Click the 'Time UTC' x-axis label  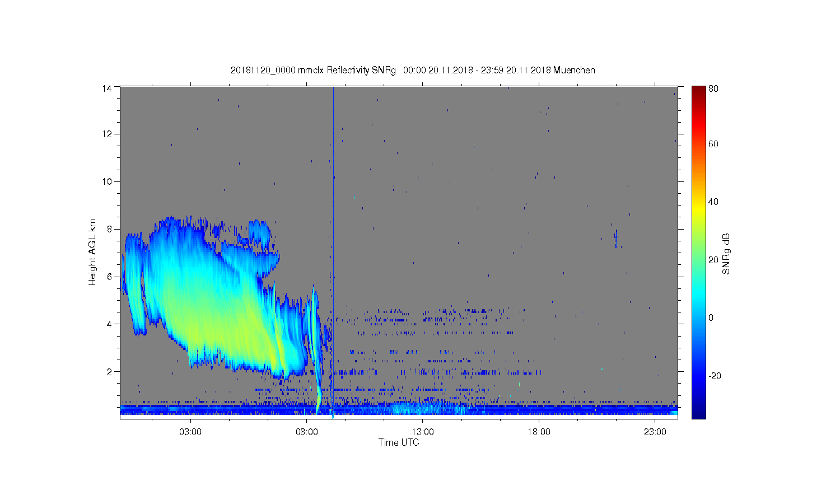pyautogui.click(x=399, y=442)
